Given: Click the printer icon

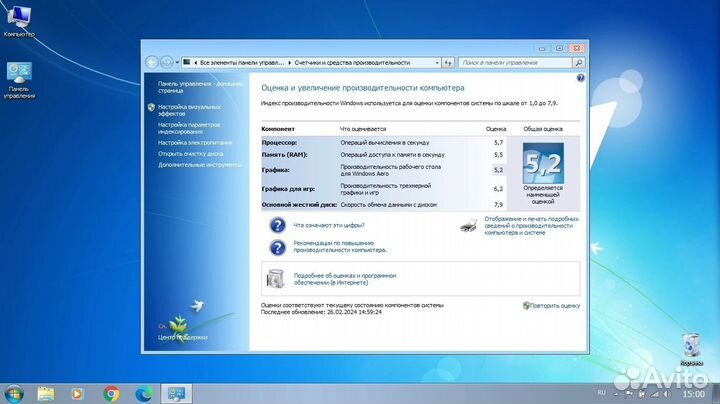Looking at the screenshot, I should (x=469, y=225).
